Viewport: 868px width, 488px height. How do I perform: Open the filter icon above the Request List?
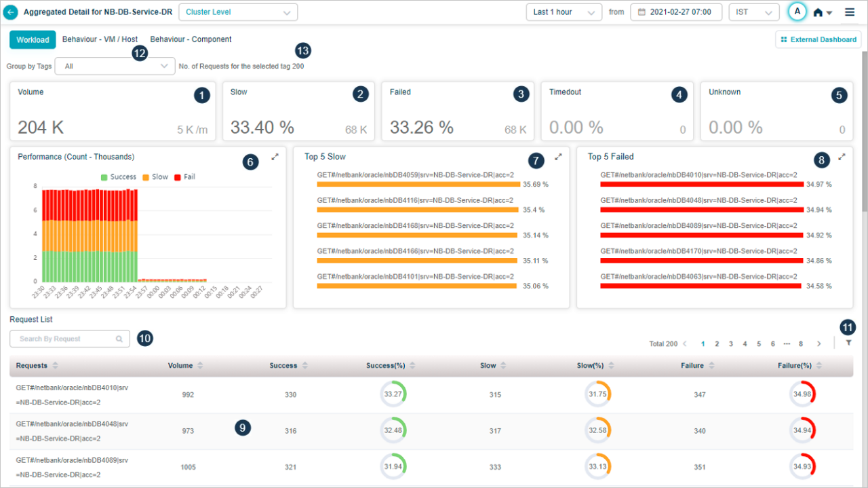pyautogui.click(x=848, y=341)
